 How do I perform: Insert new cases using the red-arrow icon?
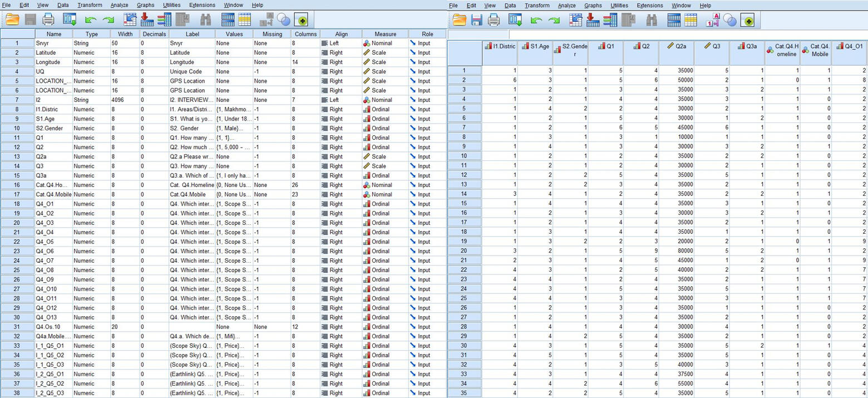pyautogui.click(x=147, y=19)
